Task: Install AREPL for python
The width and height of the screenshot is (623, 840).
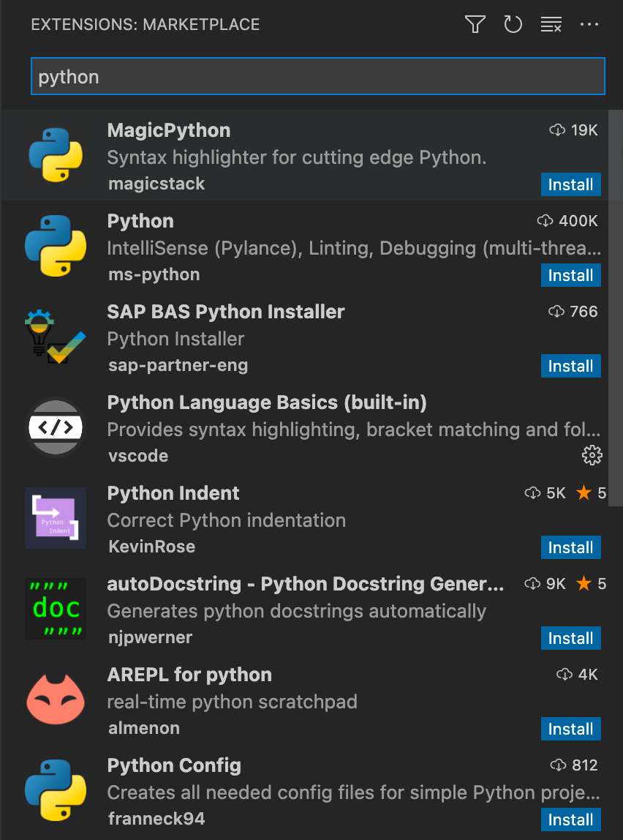Action: [x=570, y=729]
